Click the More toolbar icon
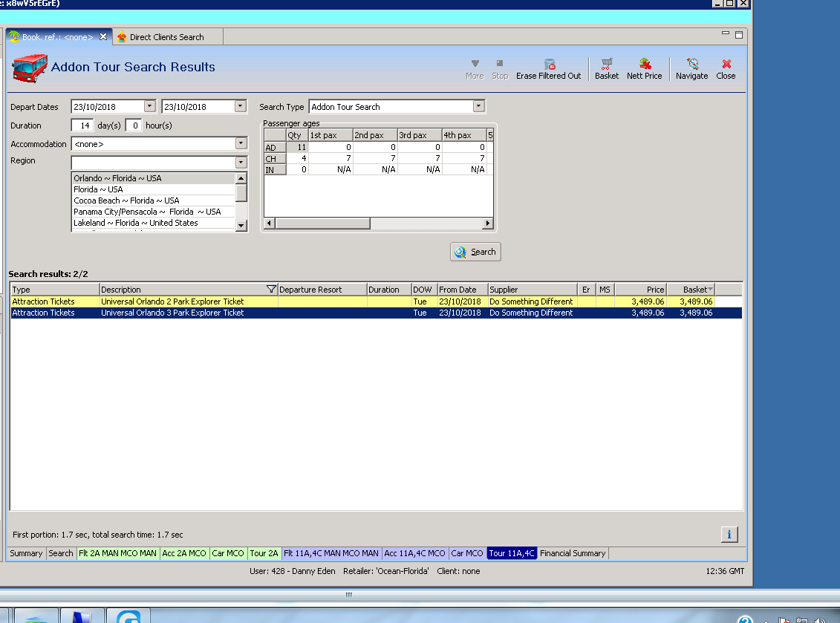This screenshot has width=840, height=623. point(475,69)
